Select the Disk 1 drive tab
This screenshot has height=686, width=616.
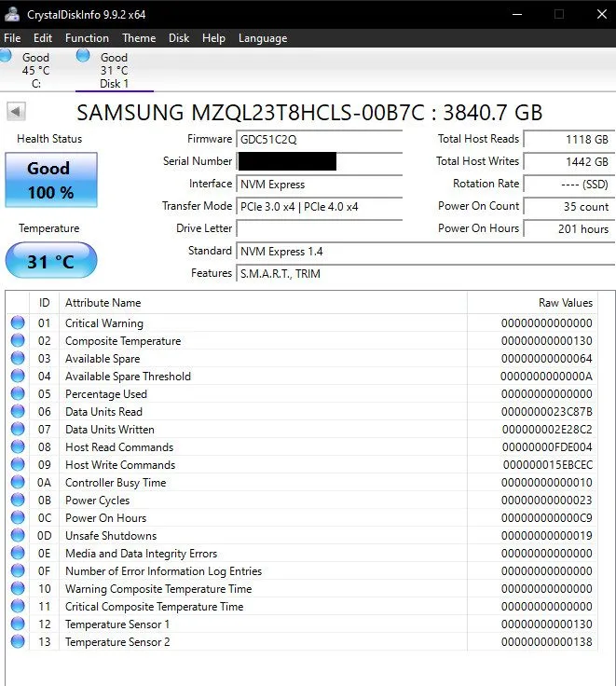(115, 71)
